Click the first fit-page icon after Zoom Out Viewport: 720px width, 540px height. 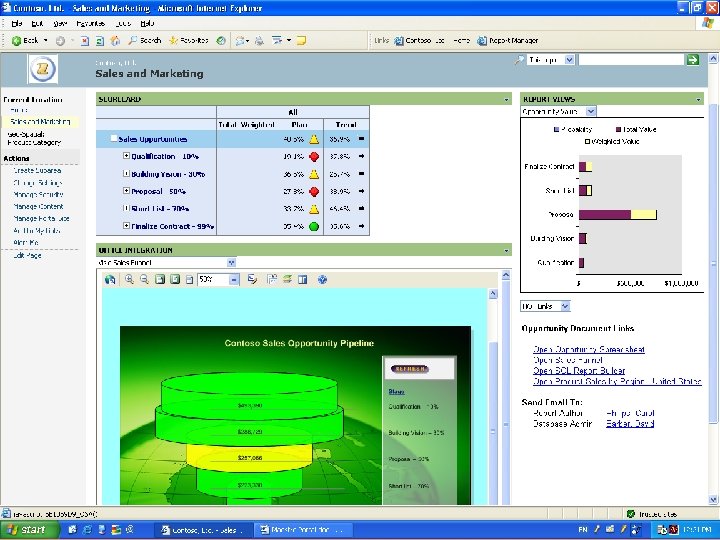(x=159, y=279)
